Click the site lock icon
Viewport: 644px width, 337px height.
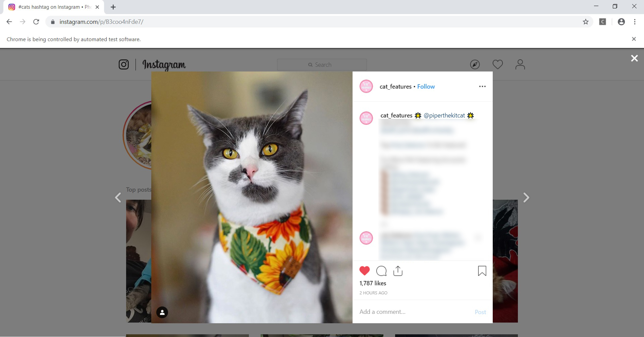click(x=52, y=22)
